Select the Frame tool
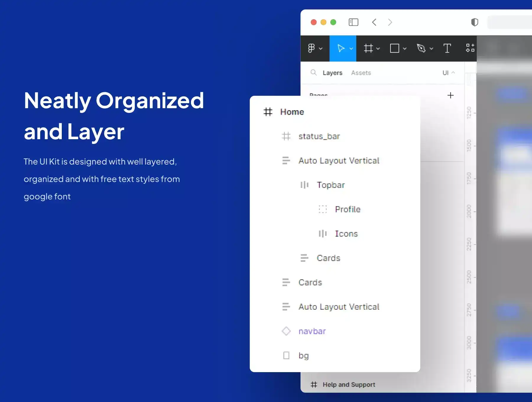This screenshot has height=402, width=532. [x=368, y=48]
